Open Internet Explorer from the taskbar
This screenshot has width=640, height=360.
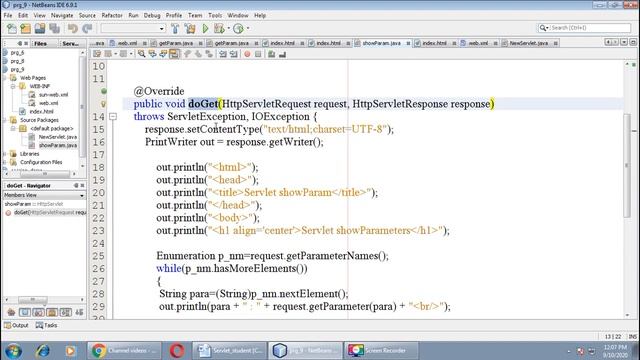click(x=43, y=351)
